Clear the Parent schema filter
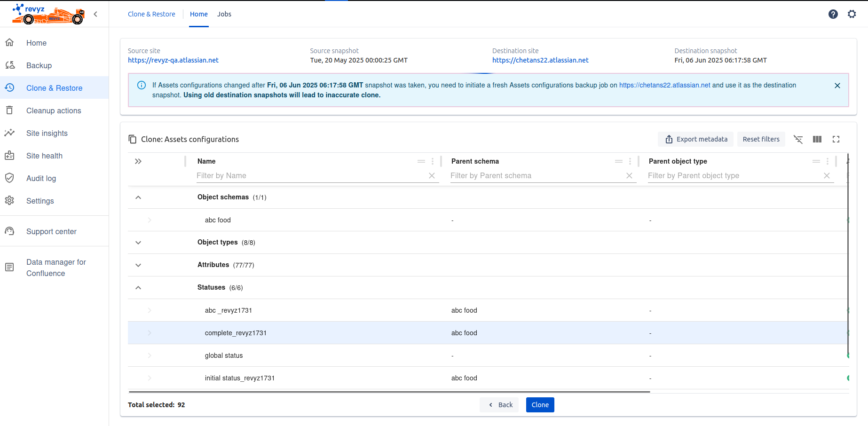Image resolution: width=868 pixels, height=426 pixels. [629, 176]
